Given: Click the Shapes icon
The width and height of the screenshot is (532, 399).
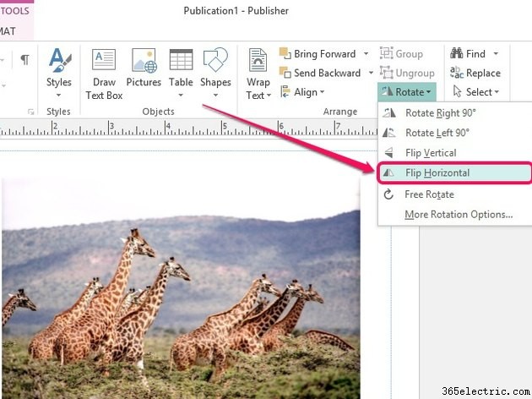Looking at the screenshot, I should (x=215, y=59).
